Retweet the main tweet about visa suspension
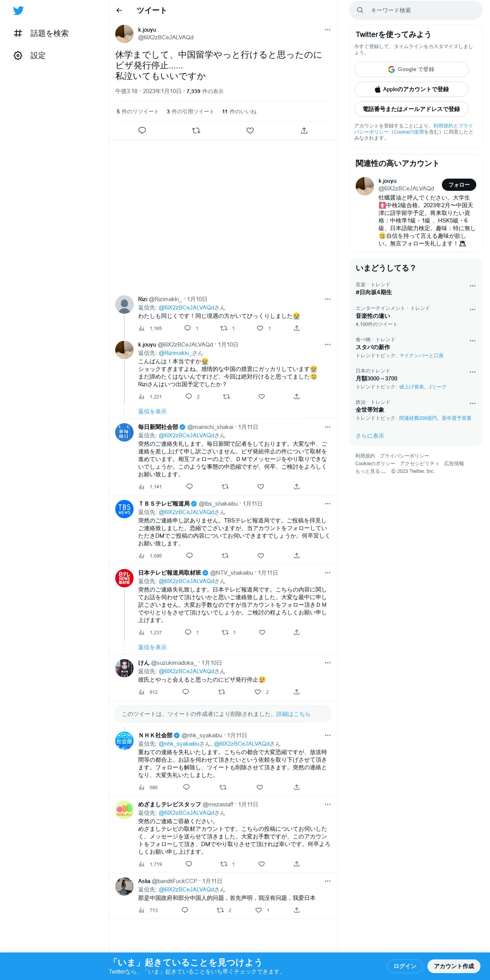 pos(196,131)
